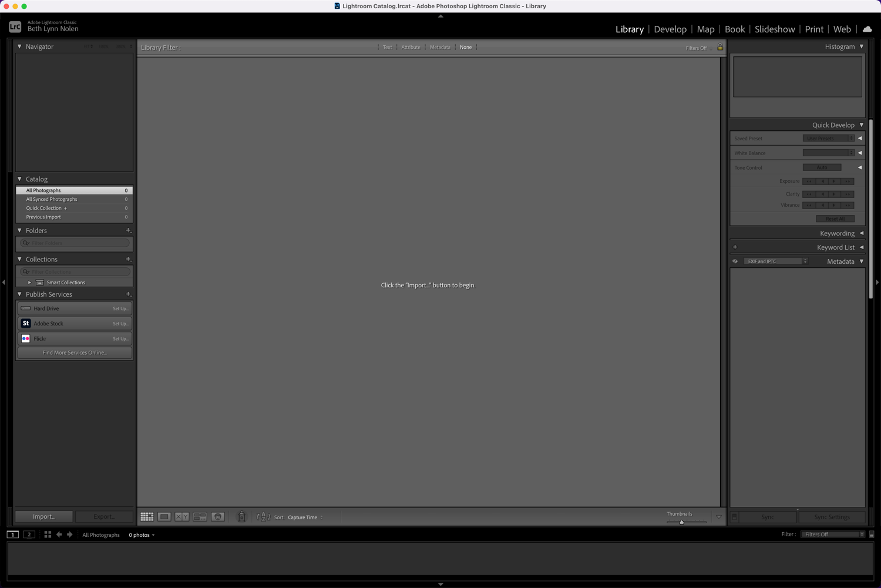
Task: Select Text in Library Filter bar
Action: click(388, 47)
